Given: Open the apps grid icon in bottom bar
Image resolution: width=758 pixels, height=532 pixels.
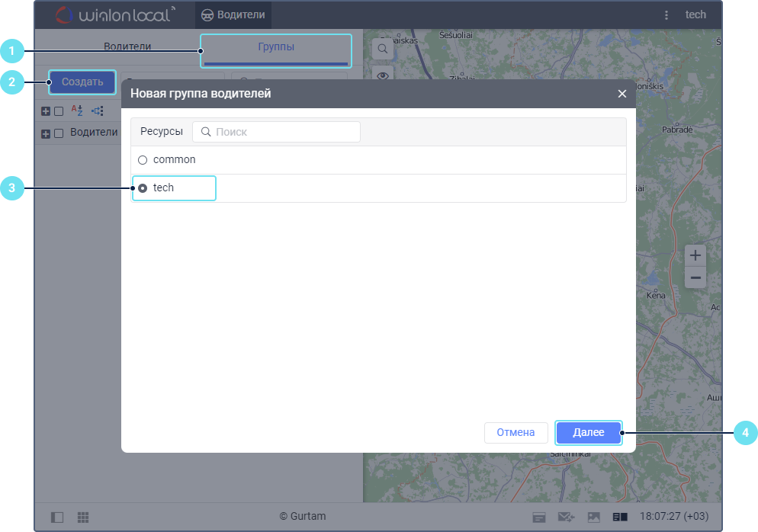Looking at the screenshot, I should (83, 517).
